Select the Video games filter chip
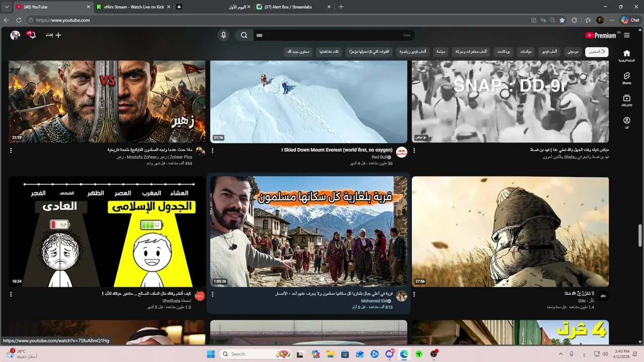 point(549,52)
